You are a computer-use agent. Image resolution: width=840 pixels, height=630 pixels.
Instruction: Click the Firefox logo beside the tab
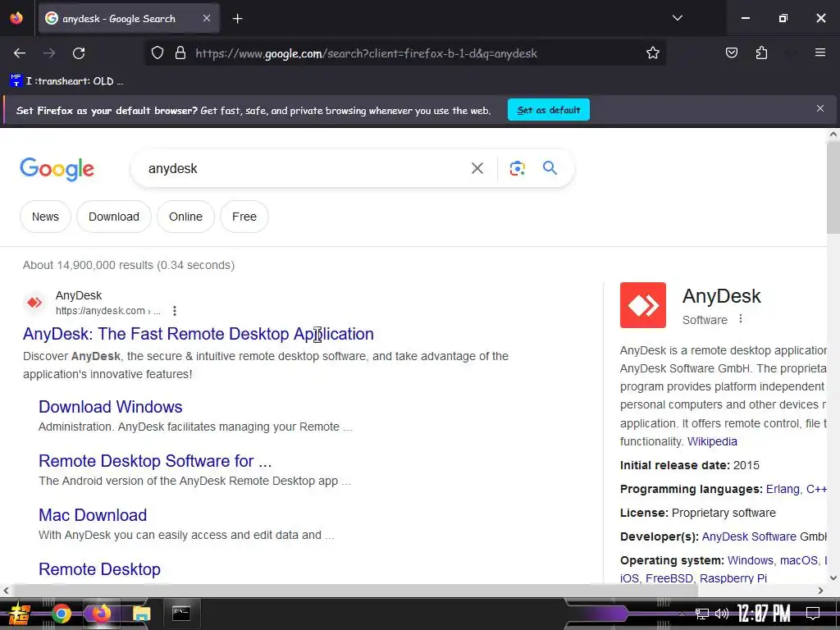coord(16,18)
